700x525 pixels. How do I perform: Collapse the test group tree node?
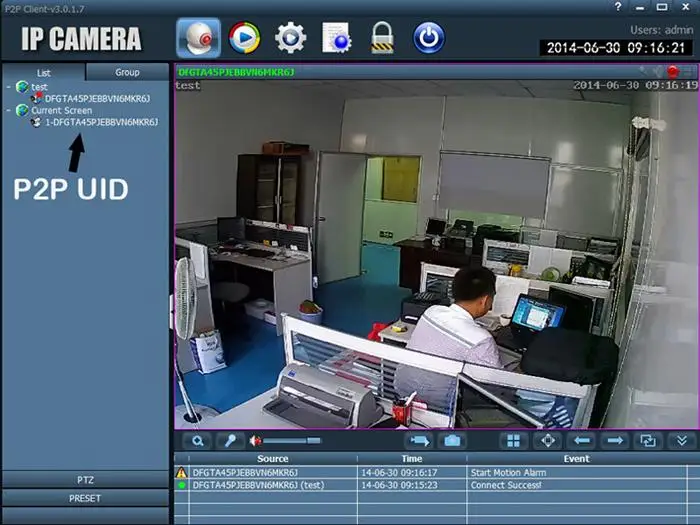click(9, 87)
